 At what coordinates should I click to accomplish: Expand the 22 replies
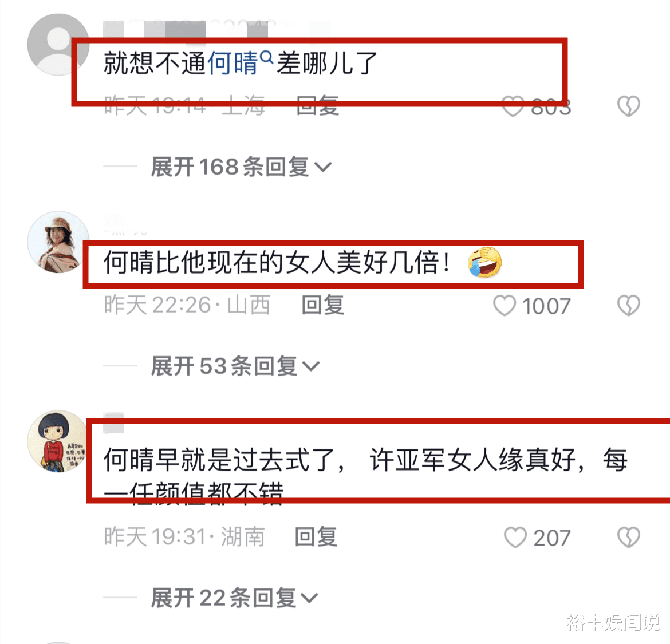click(234, 598)
